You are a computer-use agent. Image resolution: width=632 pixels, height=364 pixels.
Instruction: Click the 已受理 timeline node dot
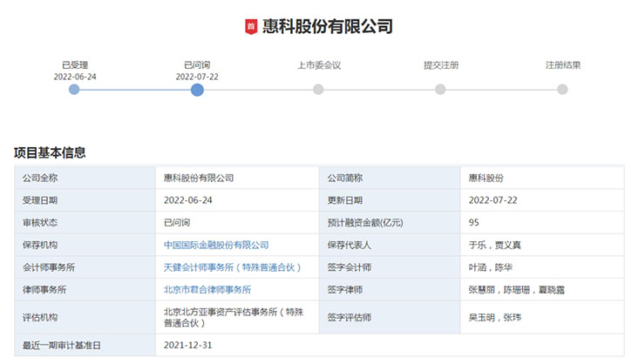pyautogui.click(x=74, y=90)
